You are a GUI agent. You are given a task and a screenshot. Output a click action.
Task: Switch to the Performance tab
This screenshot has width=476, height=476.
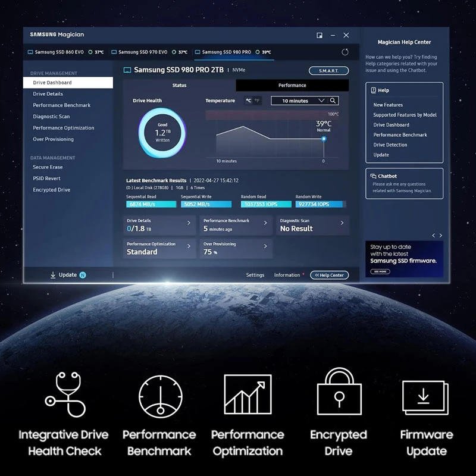point(292,85)
